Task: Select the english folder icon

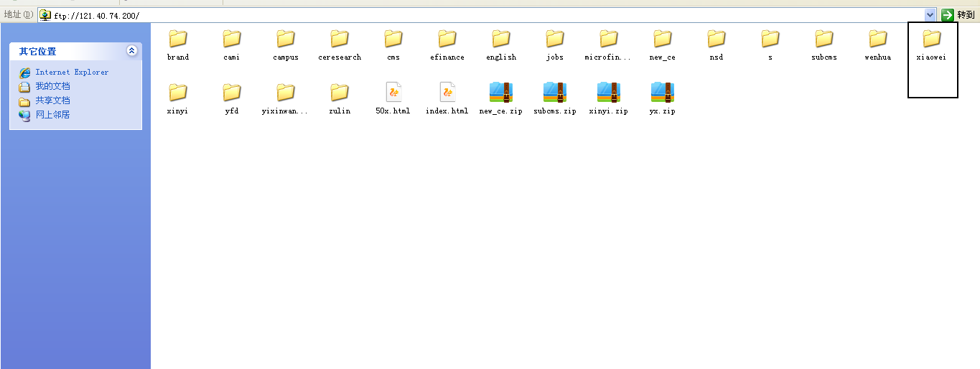Action: point(501,39)
